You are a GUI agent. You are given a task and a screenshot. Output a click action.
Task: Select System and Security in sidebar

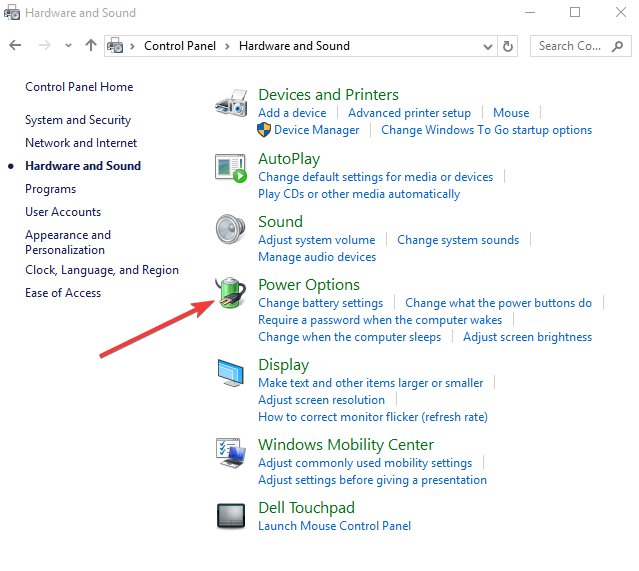[x=78, y=120]
